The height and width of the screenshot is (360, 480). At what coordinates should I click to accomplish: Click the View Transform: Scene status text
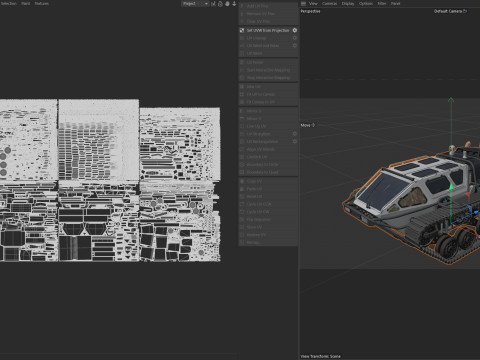[320, 356]
